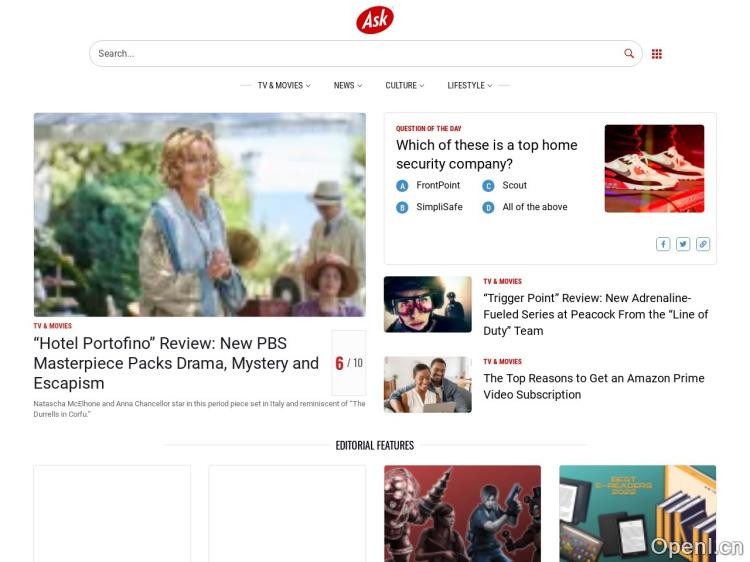Open the e-readers editorial feature thumbnail
Image resolution: width=750 pixels, height=562 pixels.
click(x=638, y=513)
